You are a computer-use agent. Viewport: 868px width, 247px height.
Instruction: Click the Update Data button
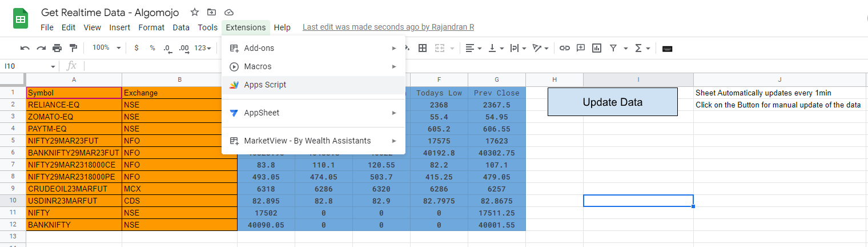pyautogui.click(x=613, y=102)
